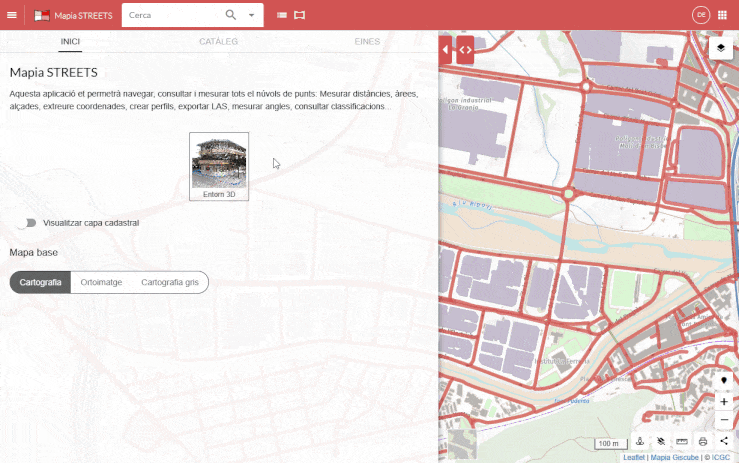
Task: Open the apps grid launcher
Action: 723,15
